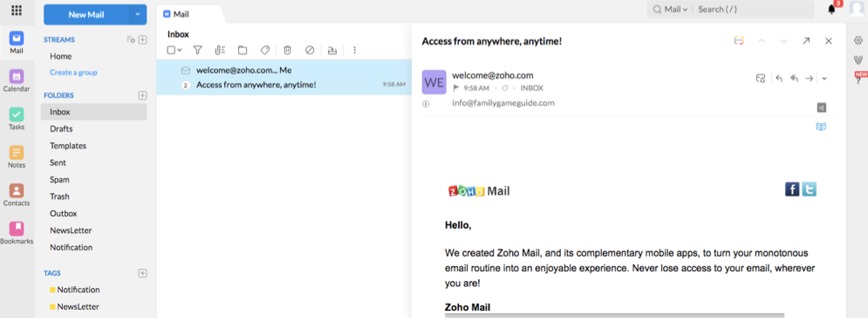Viewport: 868px width, 318px height.
Task: Click the reply arrow icon in email header
Action: pos(779,78)
